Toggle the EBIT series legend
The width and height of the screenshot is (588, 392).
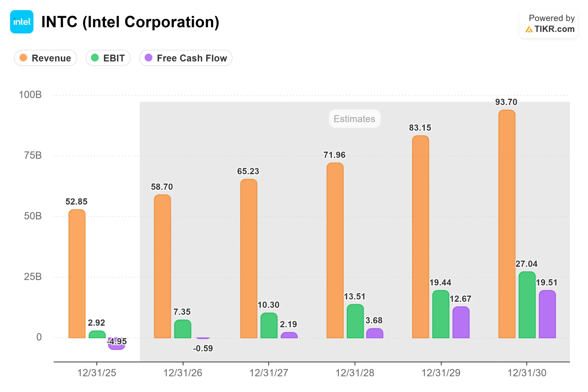tap(108, 58)
